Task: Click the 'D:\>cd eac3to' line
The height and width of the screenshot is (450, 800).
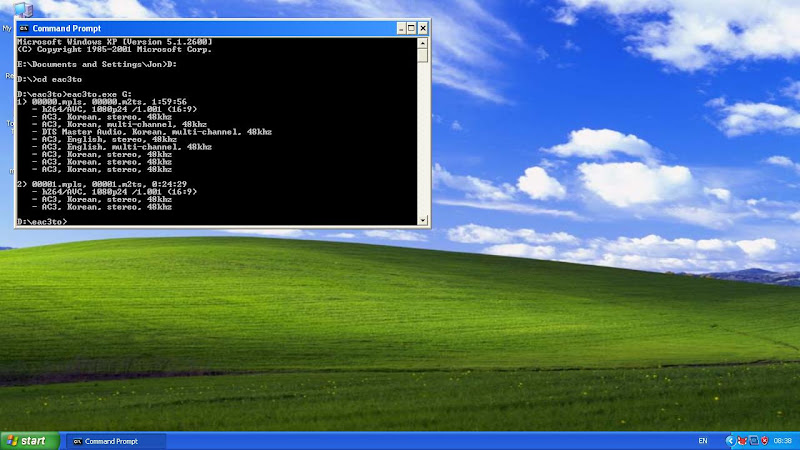Action: click(49, 80)
